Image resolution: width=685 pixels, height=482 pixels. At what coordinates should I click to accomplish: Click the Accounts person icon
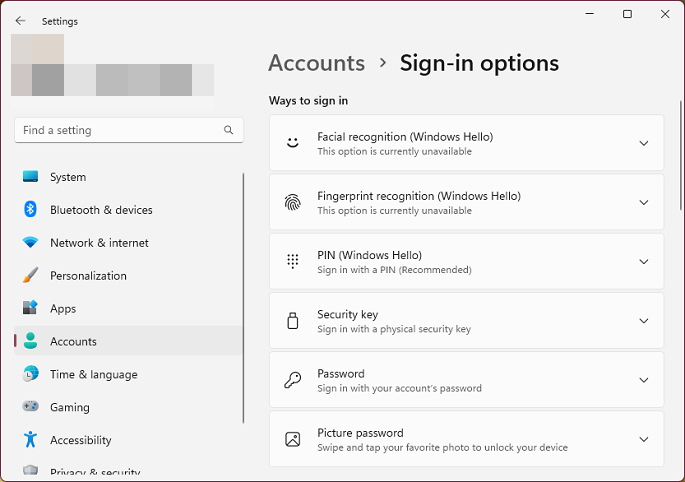pos(30,341)
